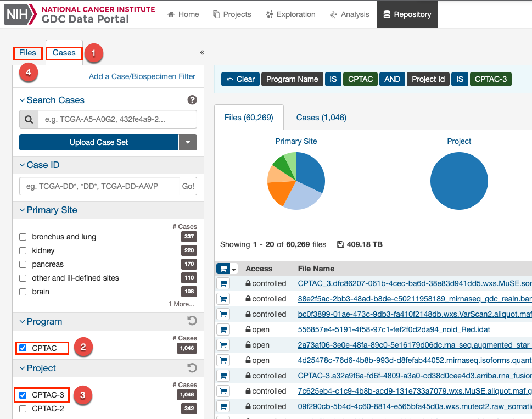Screen dimensions: 532x419
Task: Collapse the Search Cases section
Action: tap(52, 100)
